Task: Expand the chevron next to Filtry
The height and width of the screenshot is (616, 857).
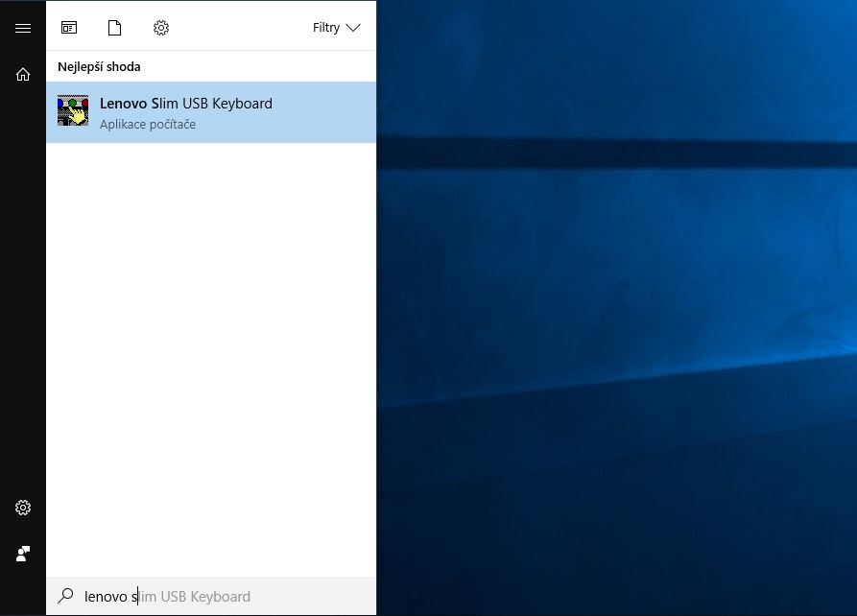Action: tap(353, 28)
